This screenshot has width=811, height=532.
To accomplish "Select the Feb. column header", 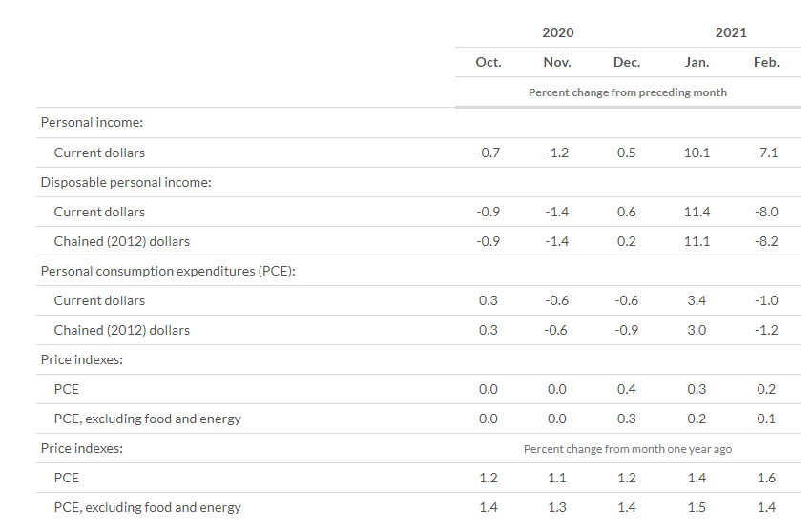I will pyautogui.click(x=766, y=62).
